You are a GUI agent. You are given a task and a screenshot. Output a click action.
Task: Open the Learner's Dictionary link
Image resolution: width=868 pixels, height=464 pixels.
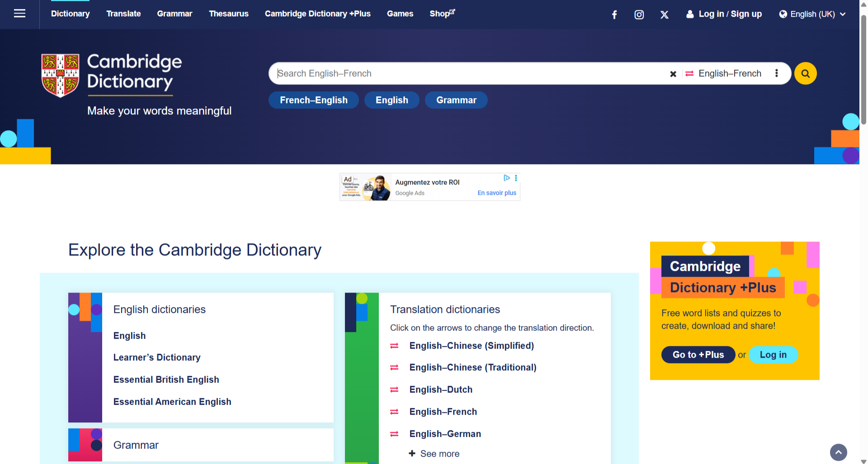(x=156, y=358)
